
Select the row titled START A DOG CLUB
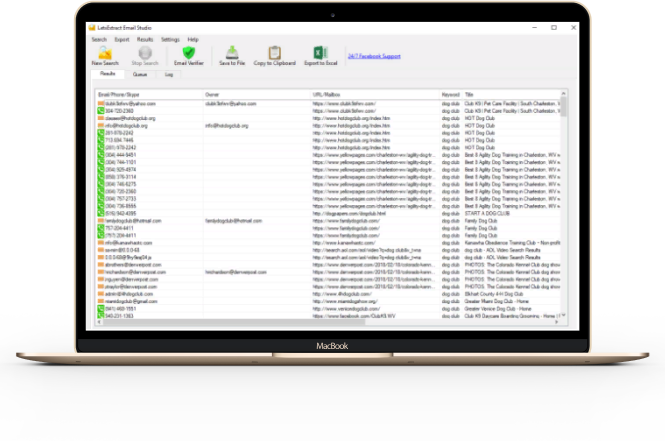point(487,213)
